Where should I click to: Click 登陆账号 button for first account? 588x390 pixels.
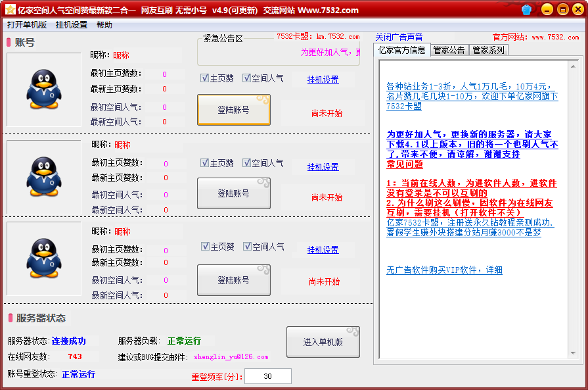click(x=234, y=110)
